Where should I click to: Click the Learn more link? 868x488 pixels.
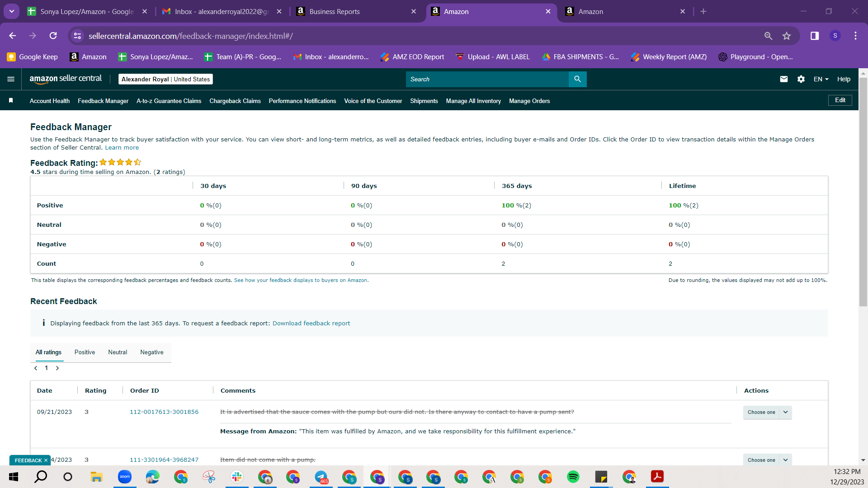pos(122,148)
